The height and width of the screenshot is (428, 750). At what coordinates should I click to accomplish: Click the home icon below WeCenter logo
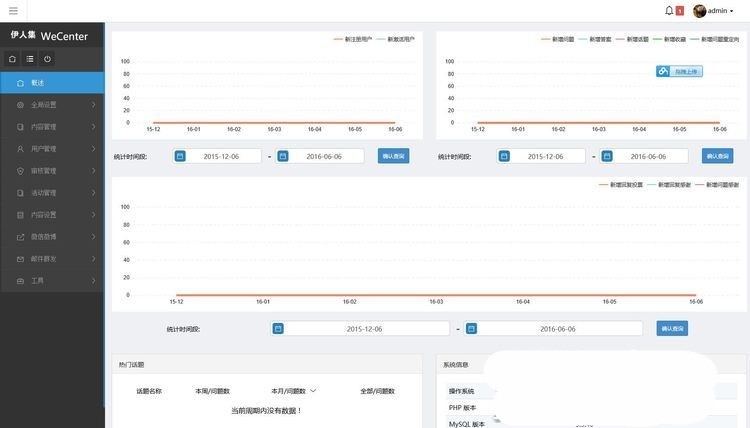point(12,59)
